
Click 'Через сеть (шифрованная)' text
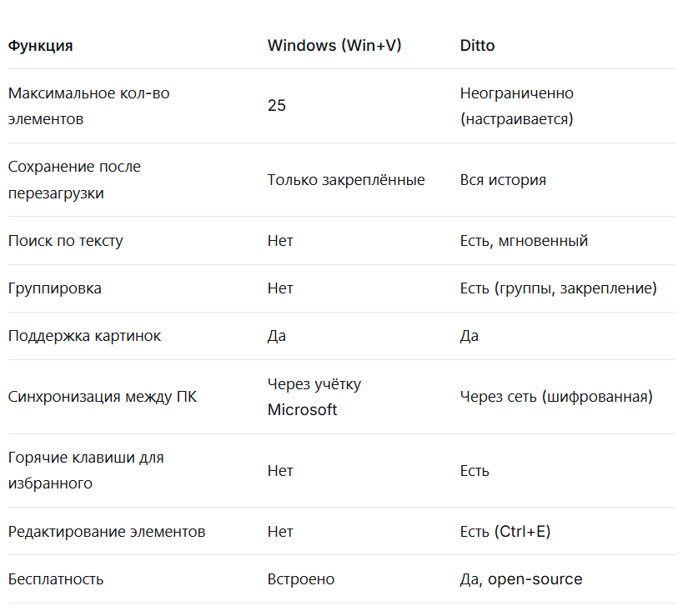555,397
